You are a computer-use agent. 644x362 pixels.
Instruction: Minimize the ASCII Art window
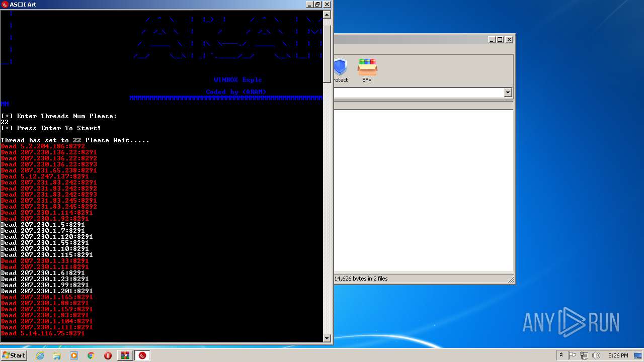[309, 5]
